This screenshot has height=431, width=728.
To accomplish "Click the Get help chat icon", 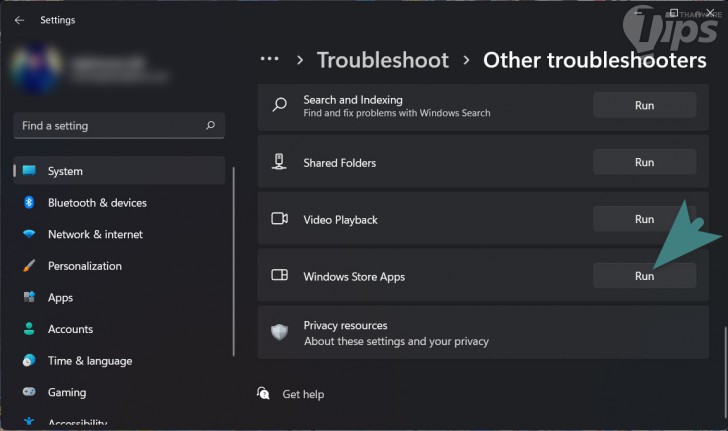I will coord(263,393).
